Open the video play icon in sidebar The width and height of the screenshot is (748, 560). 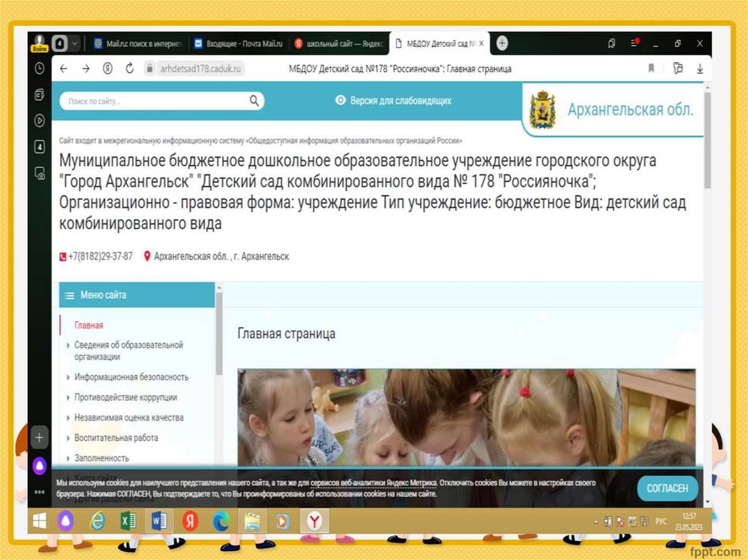(39, 120)
